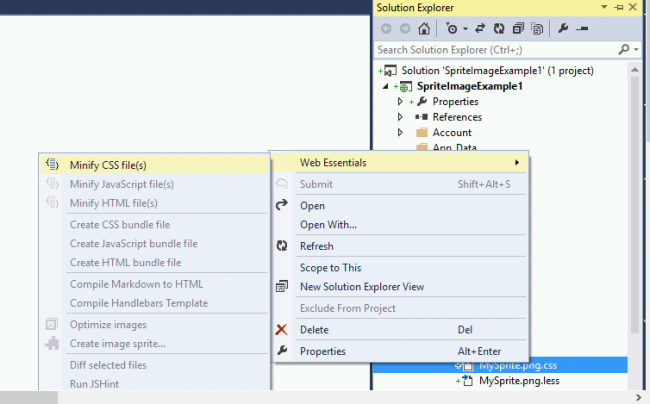Choose Minify CSS file(s) from submenu

pyautogui.click(x=108, y=165)
